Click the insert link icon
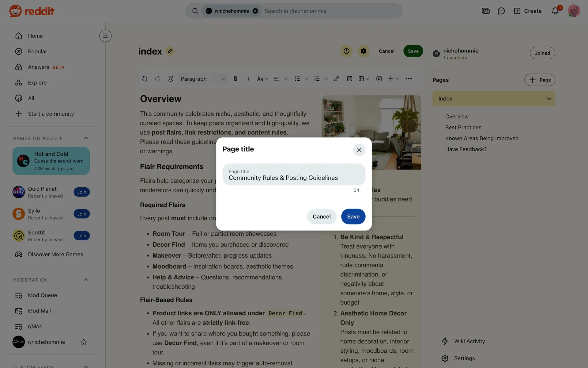Screen dimensions: 588x368 click(x=336, y=79)
